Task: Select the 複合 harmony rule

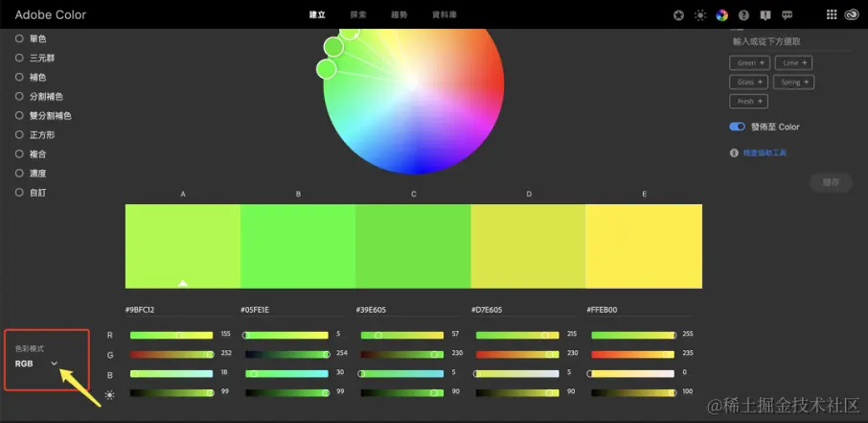Action: [32, 154]
